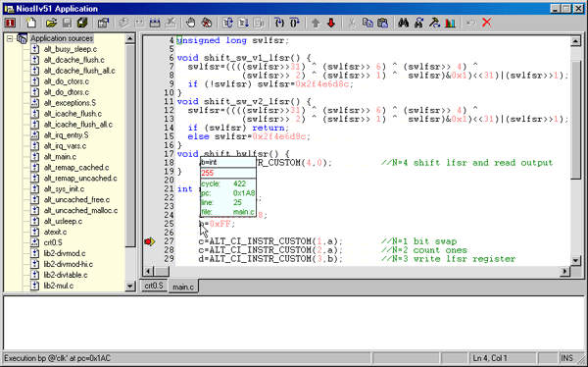Select alt_usleep.c file
This screenshot has height=367, width=588.
click(63, 222)
